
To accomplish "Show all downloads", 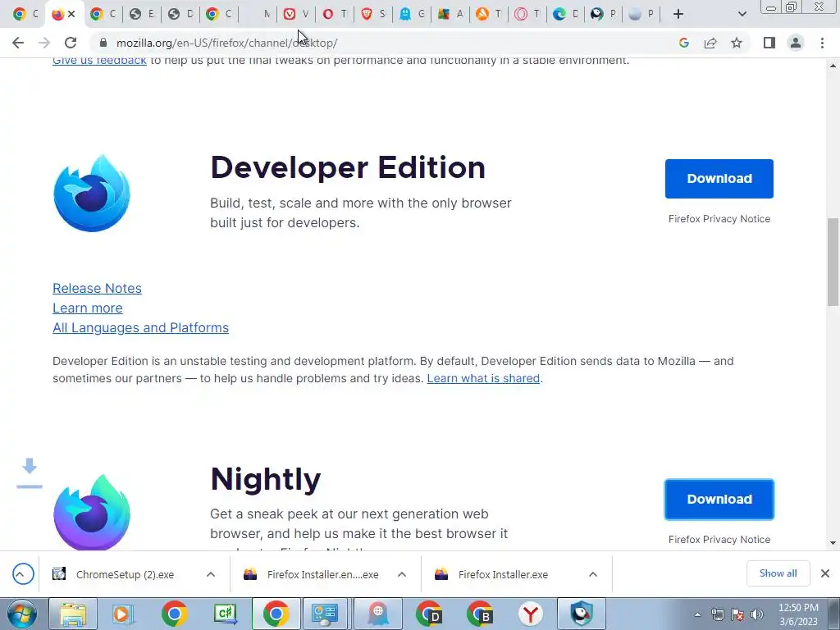I will 778,573.
